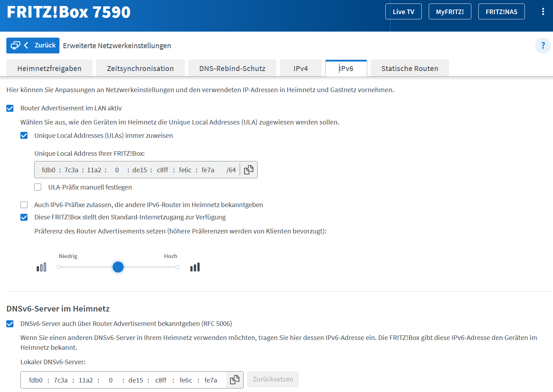Switch to IPv4 tab
The image size is (553, 392).
click(301, 68)
